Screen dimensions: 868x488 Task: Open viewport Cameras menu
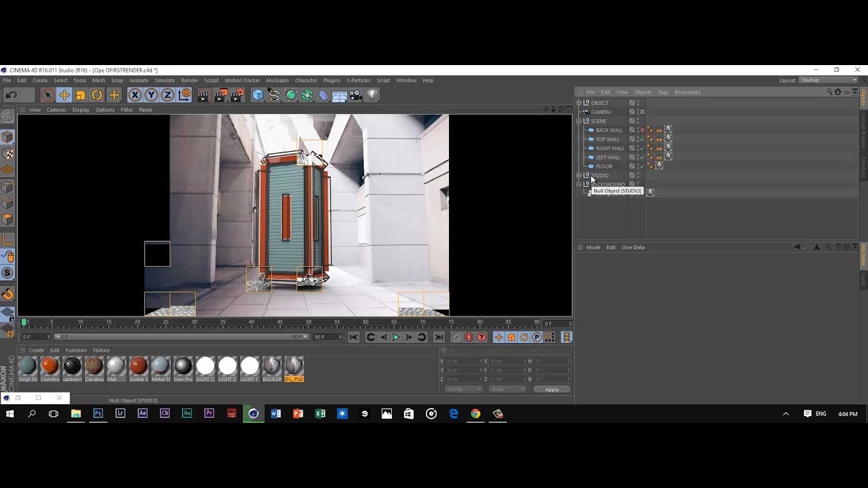pyautogui.click(x=56, y=110)
